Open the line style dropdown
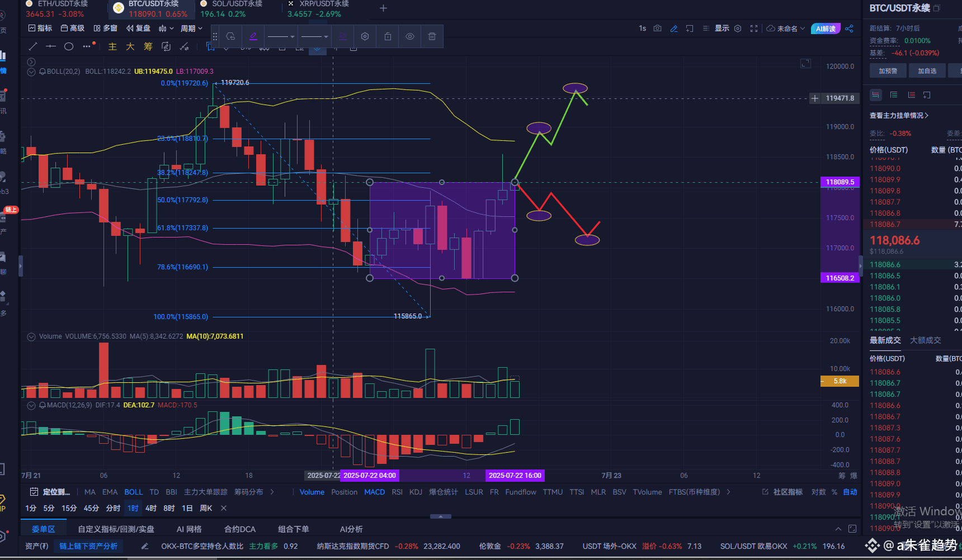 coord(281,36)
